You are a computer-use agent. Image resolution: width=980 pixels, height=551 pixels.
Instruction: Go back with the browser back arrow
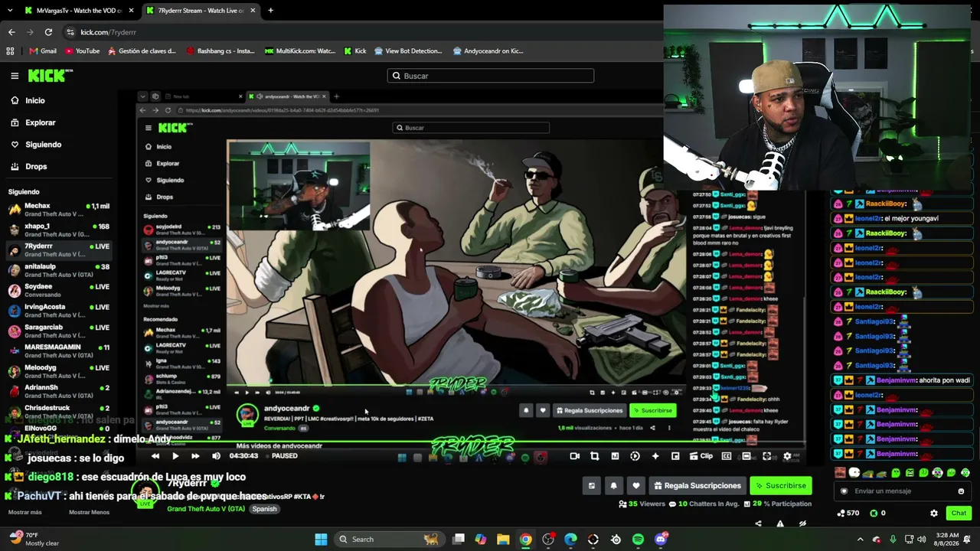click(11, 32)
